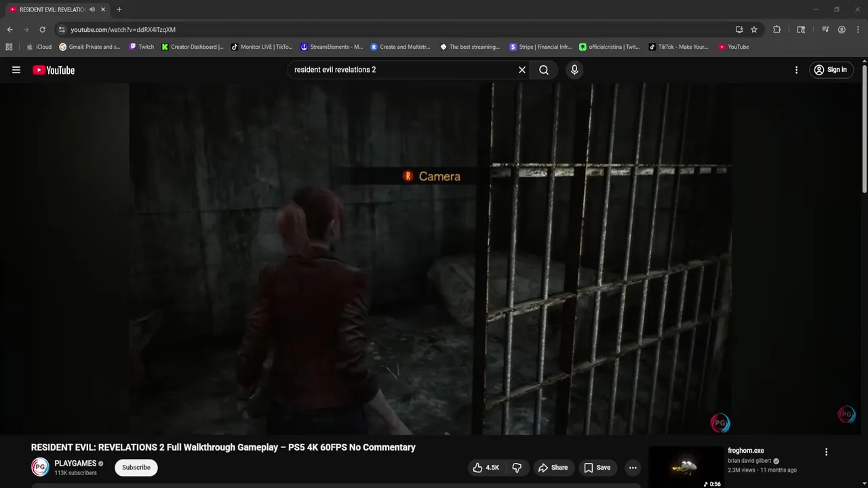
Task: Open more video actions ellipsis
Action: [633, 468]
